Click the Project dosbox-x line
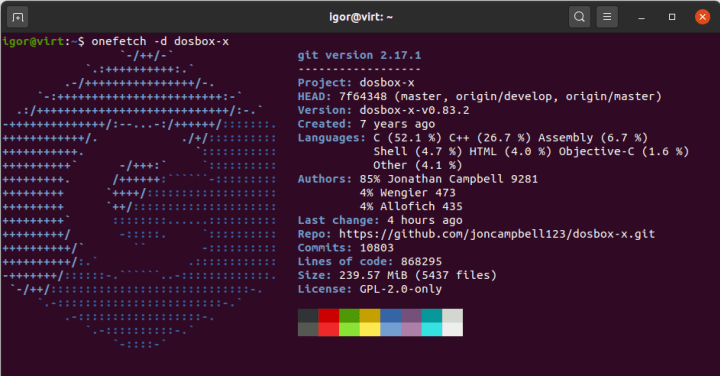The width and height of the screenshot is (720, 376). [x=356, y=83]
